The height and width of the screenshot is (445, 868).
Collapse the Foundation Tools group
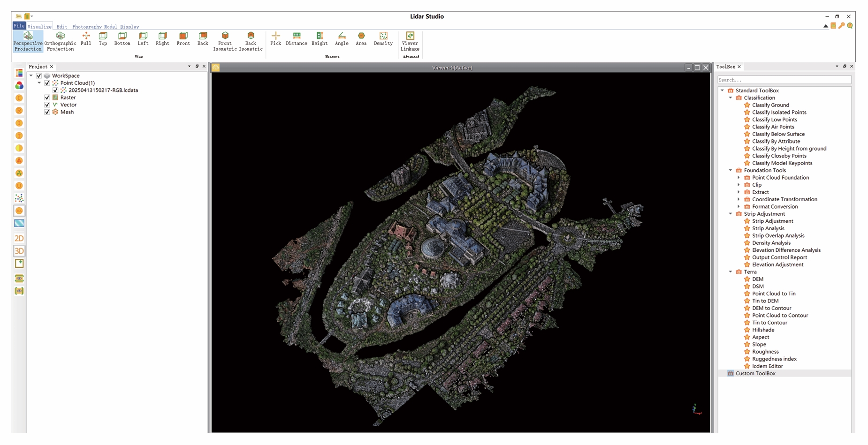tap(731, 170)
